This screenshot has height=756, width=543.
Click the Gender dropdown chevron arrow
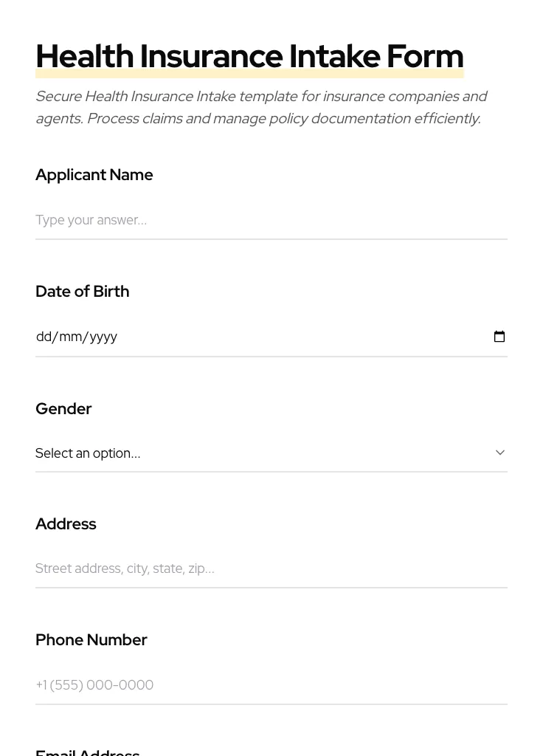coord(500,453)
